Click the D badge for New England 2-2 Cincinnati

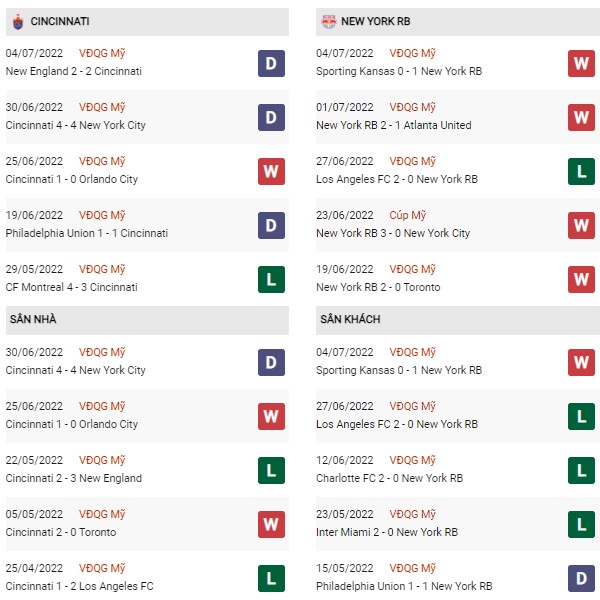click(271, 64)
